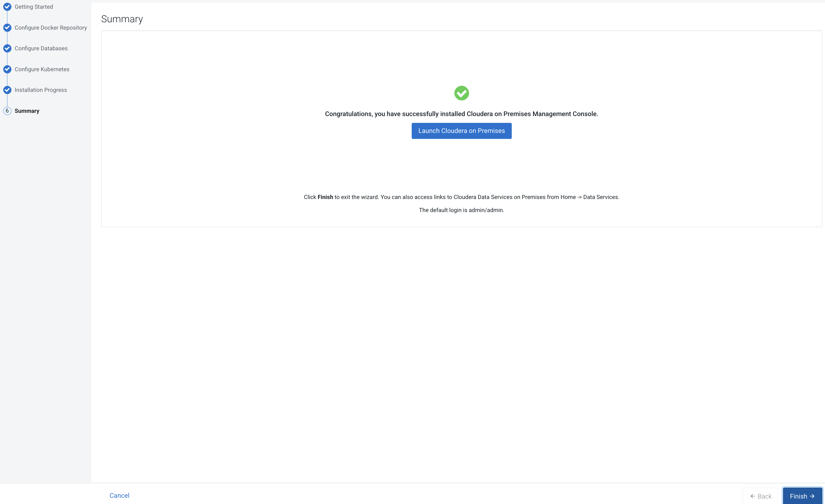This screenshot has width=825, height=504.
Task: Click the Cancel link
Action: tap(119, 495)
